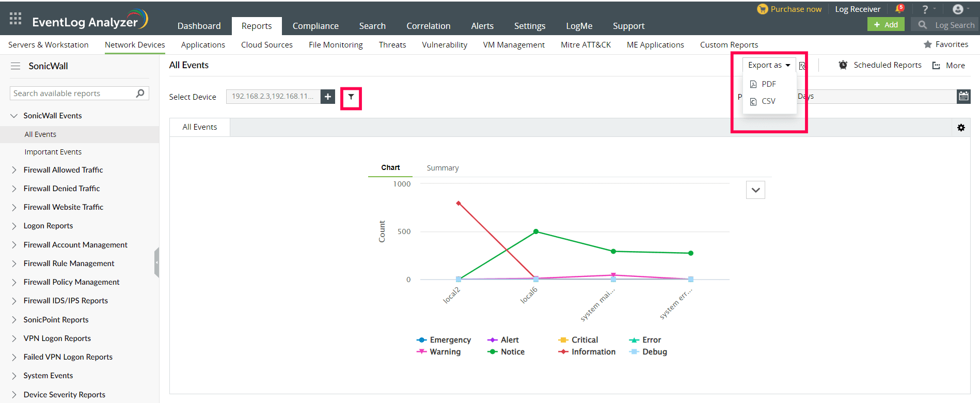
Task: Open the calendar date picker
Action: point(963,96)
